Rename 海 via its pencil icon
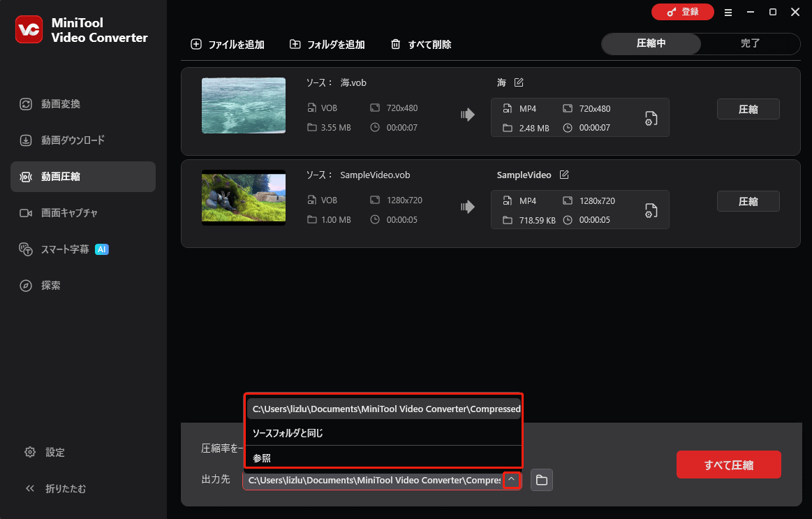This screenshot has height=519, width=812. pos(517,82)
